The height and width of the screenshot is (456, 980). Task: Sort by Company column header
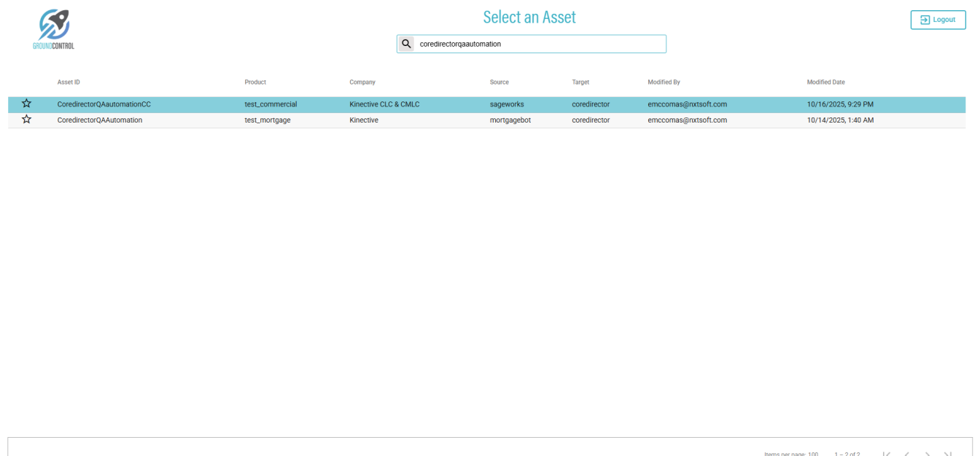[362, 82]
